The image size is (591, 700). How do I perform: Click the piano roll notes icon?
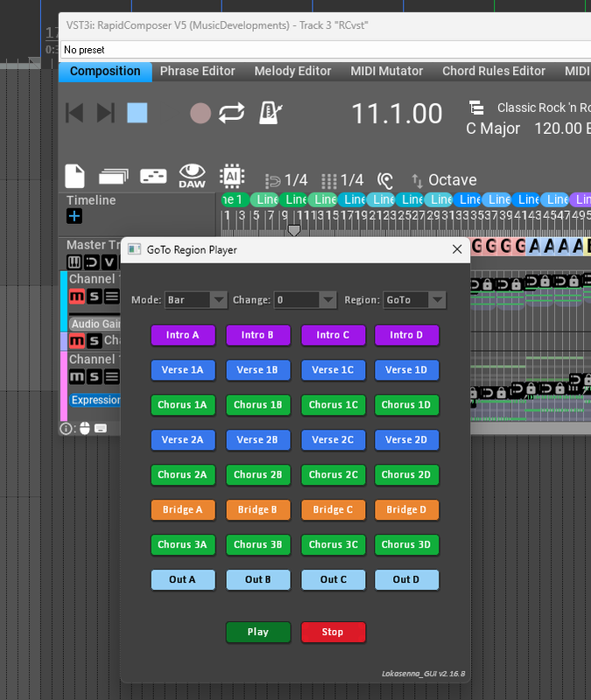click(x=153, y=177)
